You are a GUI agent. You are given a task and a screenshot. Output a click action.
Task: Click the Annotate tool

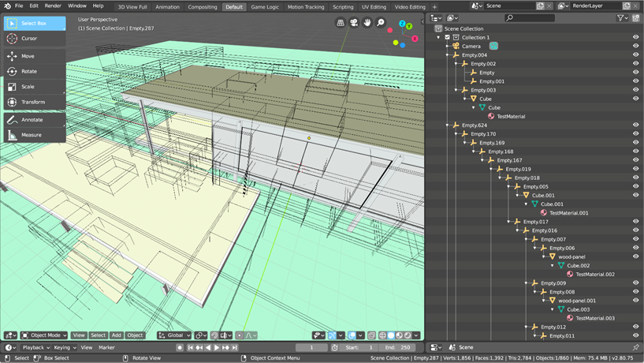[x=34, y=120]
